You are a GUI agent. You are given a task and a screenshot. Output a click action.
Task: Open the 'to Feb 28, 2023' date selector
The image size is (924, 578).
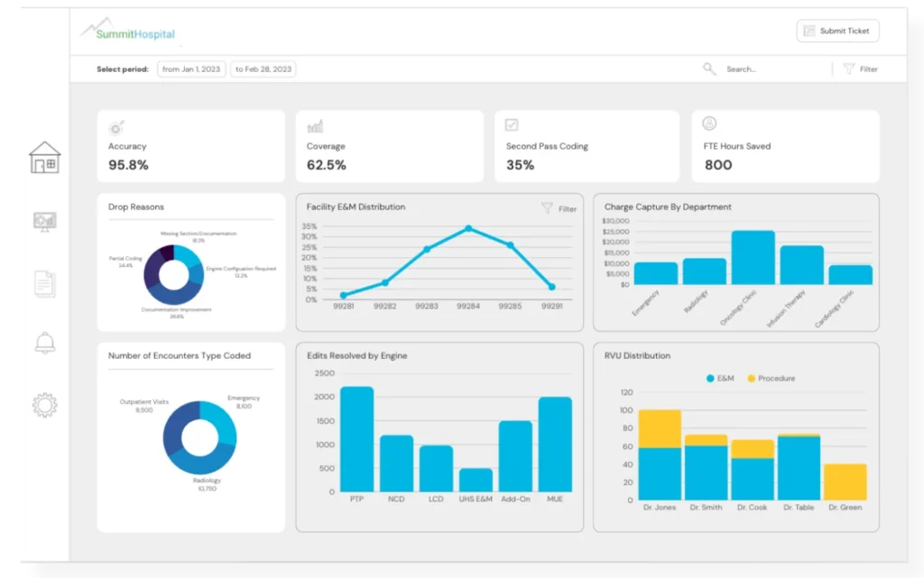click(263, 69)
